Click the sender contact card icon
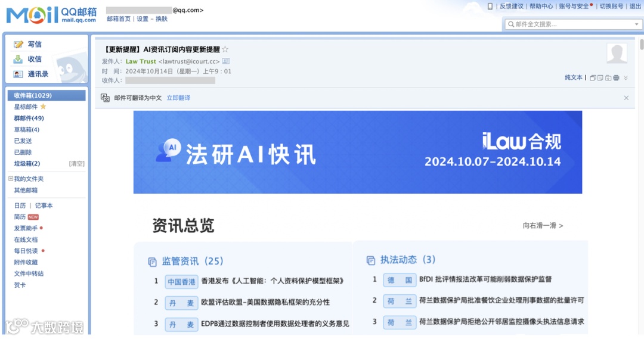644x339 pixels. pos(226,61)
